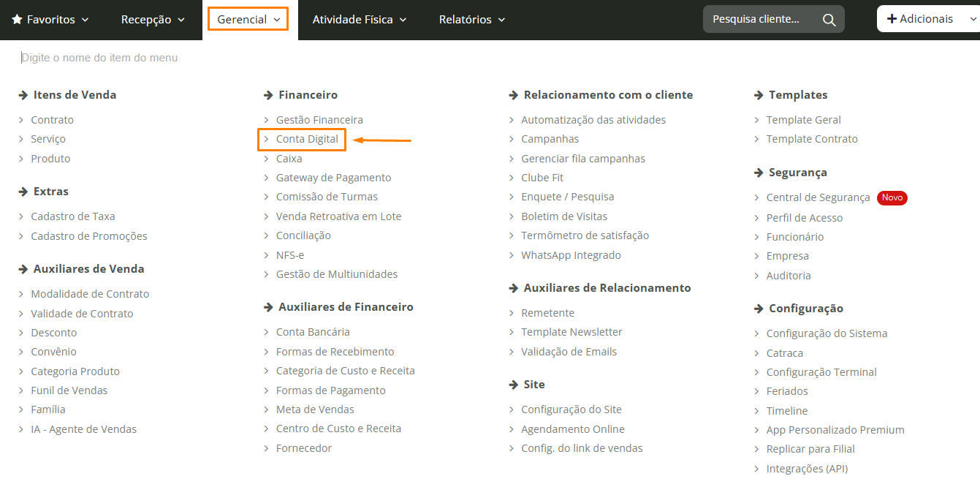Open Perfil de Acesso

[805, 218]
